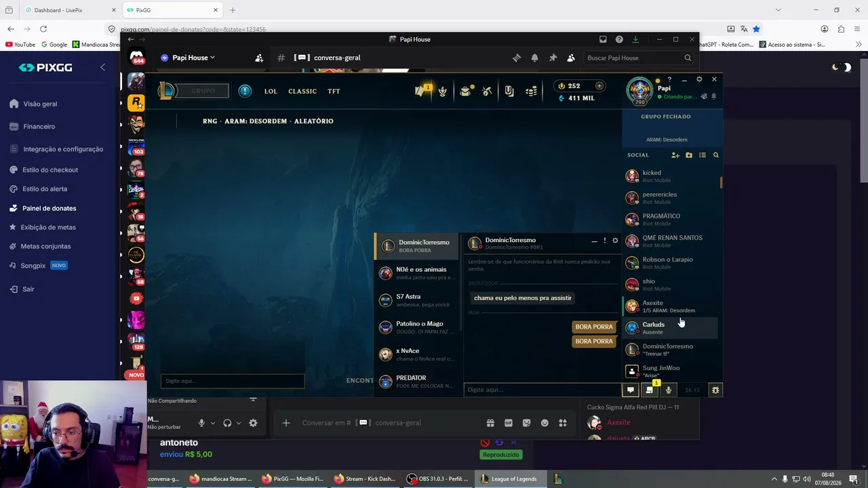This screenshot has width=868, height=488.
Task: Minimize the DomínicTorresmo chat window
Action: tap(594, 241)
